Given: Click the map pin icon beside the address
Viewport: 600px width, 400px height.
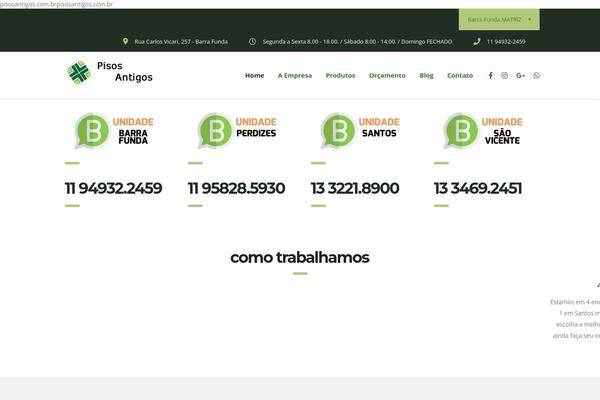Looking at the screenshot, I should (x=125, y=41).
